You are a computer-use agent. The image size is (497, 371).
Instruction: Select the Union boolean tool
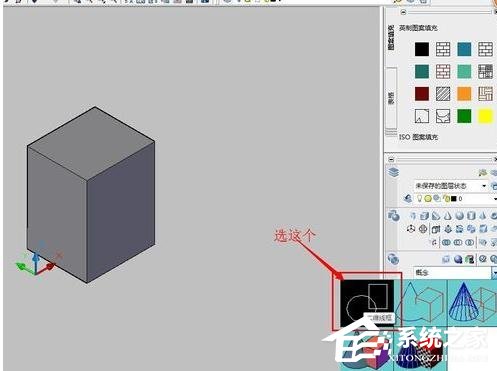pyautogui.click(x=446, y=242)
